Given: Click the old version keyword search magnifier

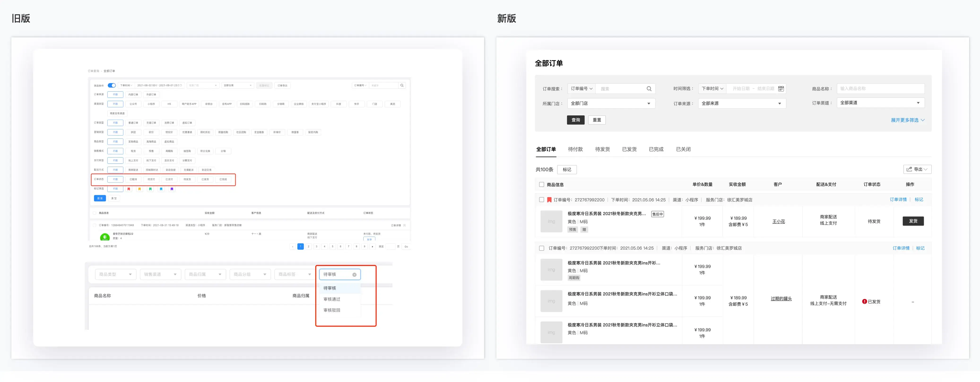Looking at the screenshot, I should point(402,85).
